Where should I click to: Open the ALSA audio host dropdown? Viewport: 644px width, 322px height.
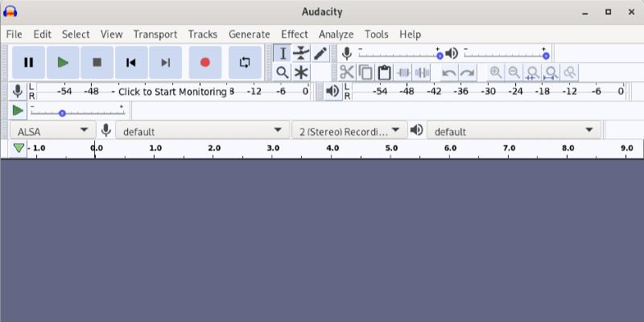click(x=53, y=130)
